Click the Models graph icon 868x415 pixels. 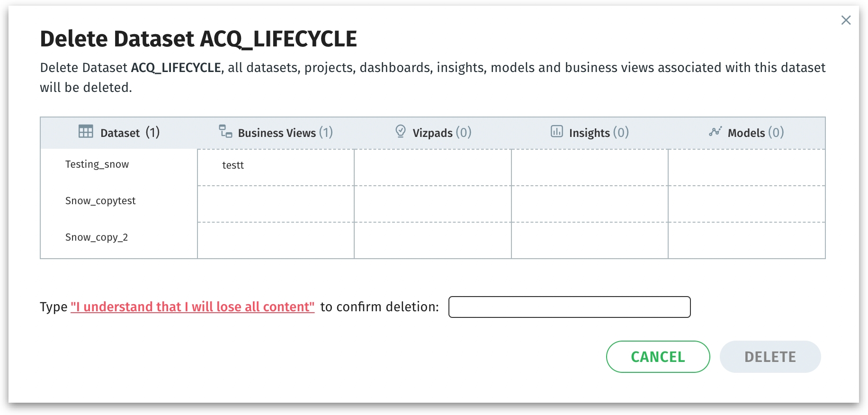coord(716,131)
